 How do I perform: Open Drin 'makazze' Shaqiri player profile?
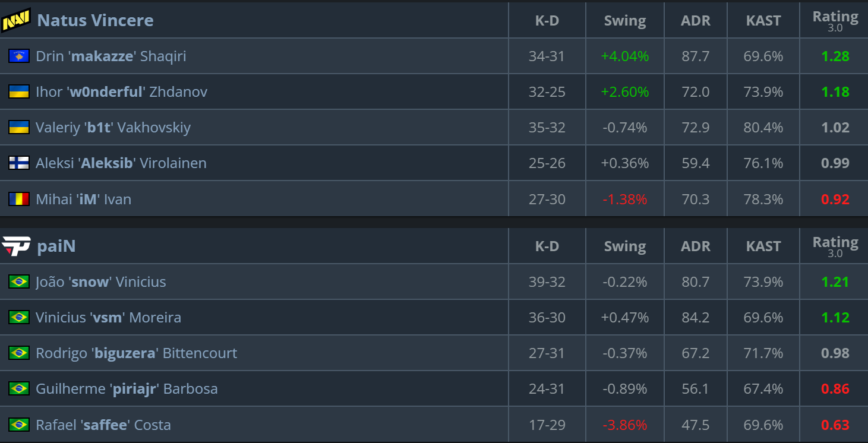coord(111,56)
